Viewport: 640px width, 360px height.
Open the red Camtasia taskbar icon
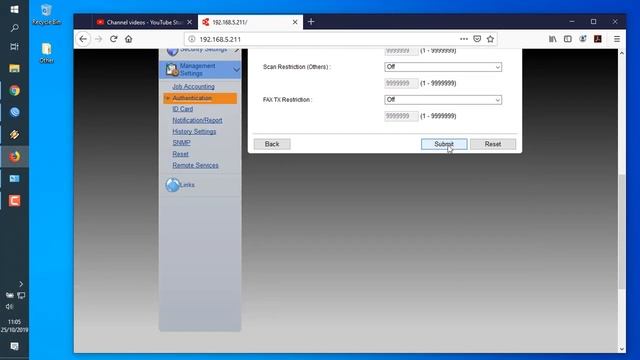[14, 201]
